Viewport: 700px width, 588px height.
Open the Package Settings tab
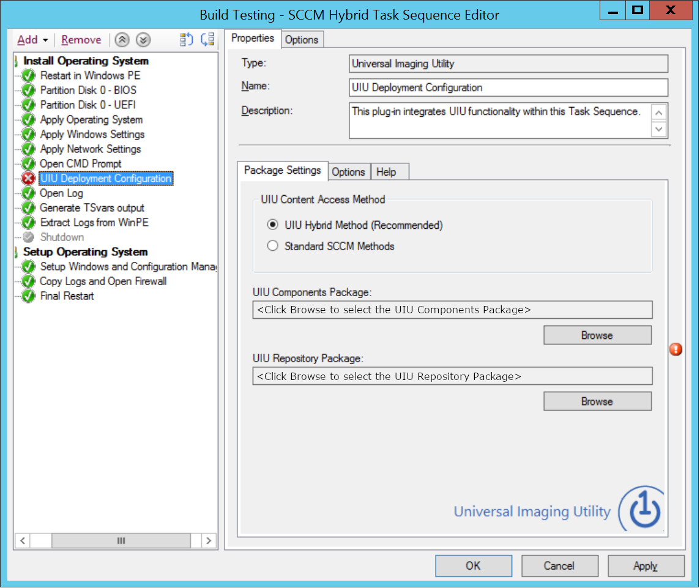283,171
